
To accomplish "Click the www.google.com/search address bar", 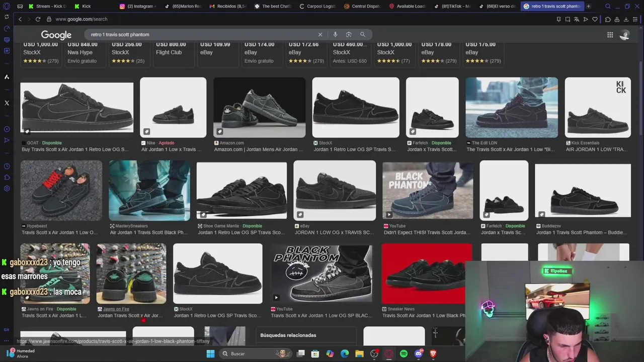I will 81,19.
